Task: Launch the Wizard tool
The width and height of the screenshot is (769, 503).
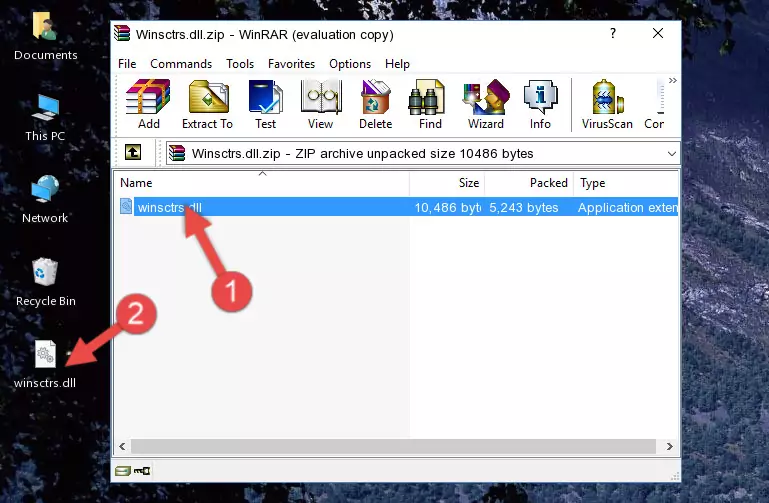Action: [486, 104]
